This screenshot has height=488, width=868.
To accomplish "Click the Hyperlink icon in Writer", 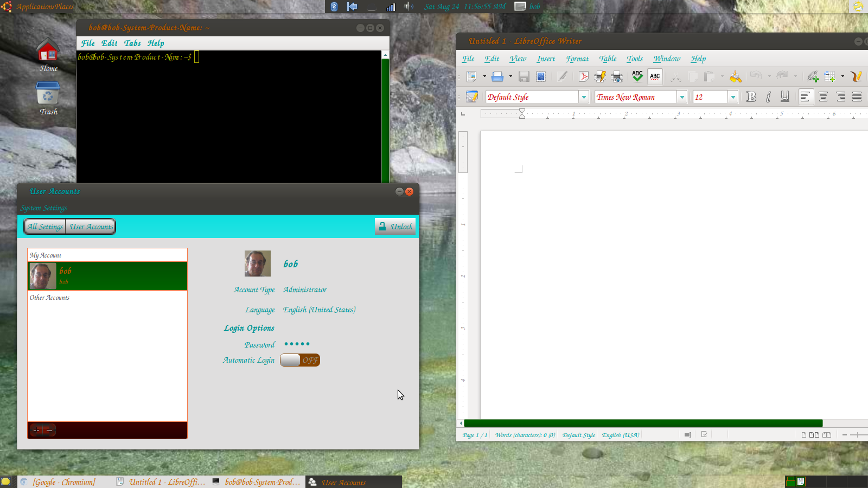I will tap(813, 76).
